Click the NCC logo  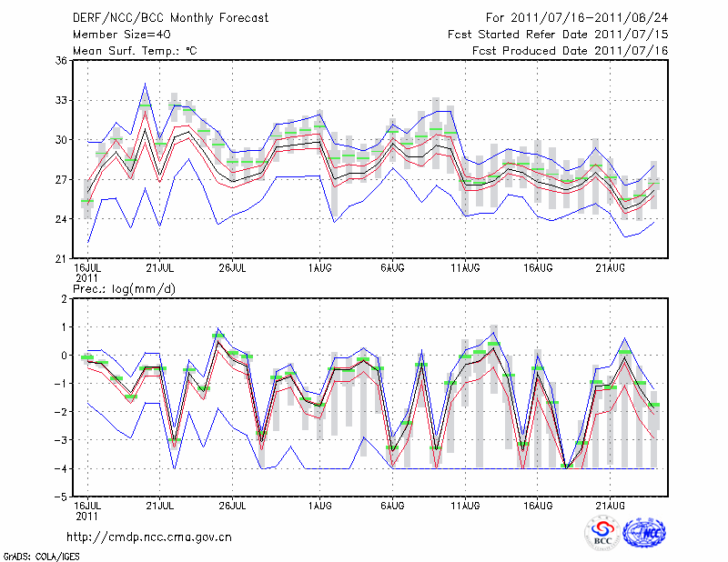point(645,533)
